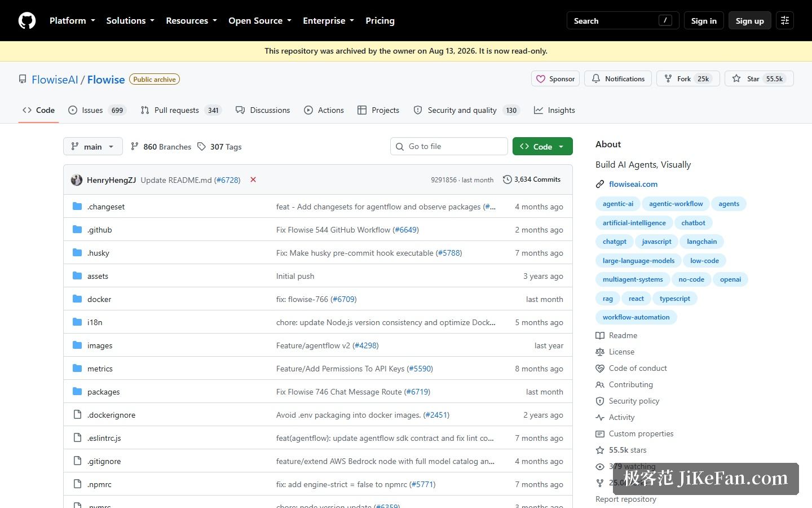Expand the Open Source menu
The height and width of the screenshot is (508, 812).
pyautogui.click(x=260, y=20)
